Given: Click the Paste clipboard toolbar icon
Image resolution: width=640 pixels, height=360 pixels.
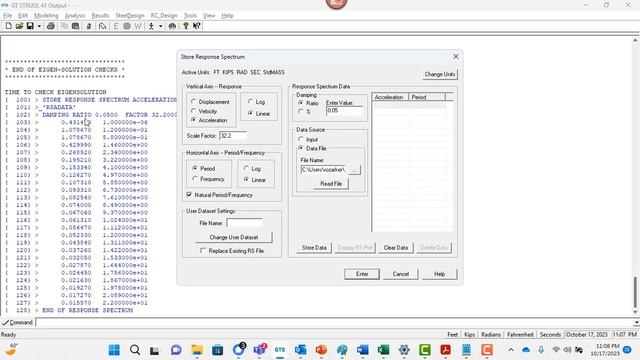Looking at the screenshot, I should click(x=76, y=26).
